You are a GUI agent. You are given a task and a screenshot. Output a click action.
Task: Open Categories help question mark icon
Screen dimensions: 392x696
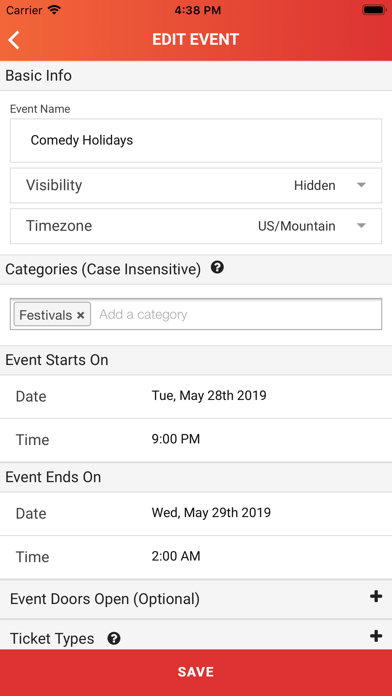pos(217,268)
